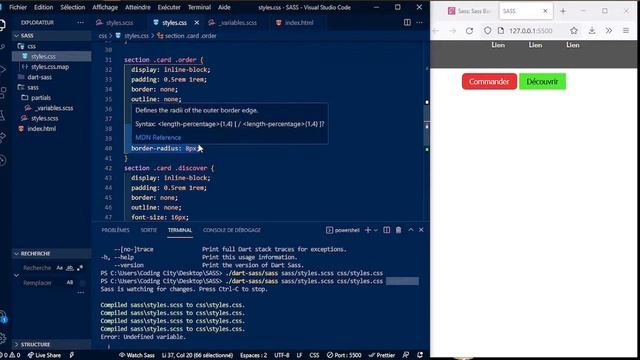Click the Recherche search input field
640x360 pixels.
[x=38, y=268]
